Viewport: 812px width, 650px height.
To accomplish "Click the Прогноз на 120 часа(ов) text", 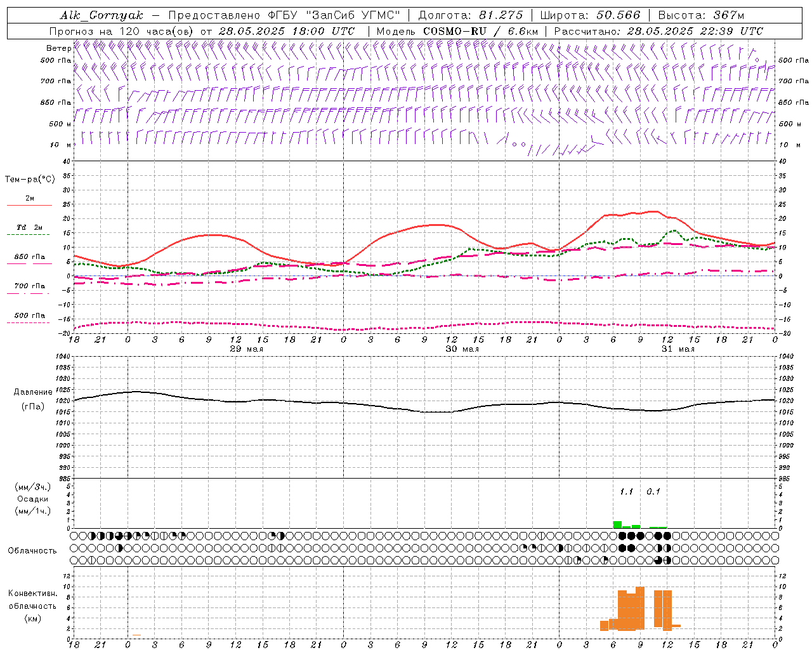I will point(122,31).
